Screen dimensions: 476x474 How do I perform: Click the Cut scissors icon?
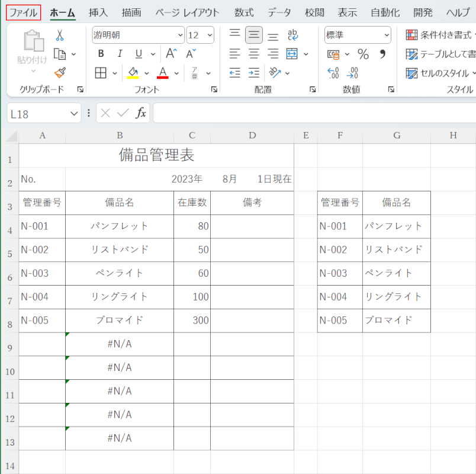(60, 36)
